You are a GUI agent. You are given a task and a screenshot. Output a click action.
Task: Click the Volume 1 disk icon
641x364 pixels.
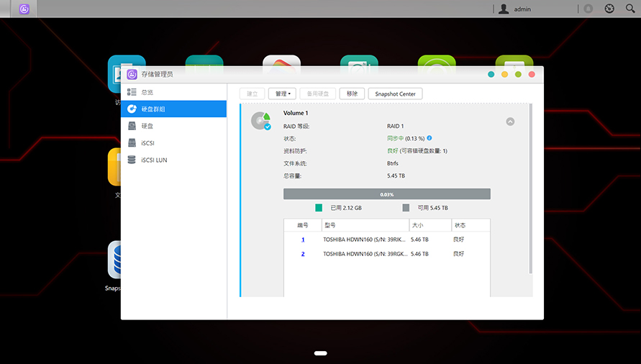pos(260,121)
